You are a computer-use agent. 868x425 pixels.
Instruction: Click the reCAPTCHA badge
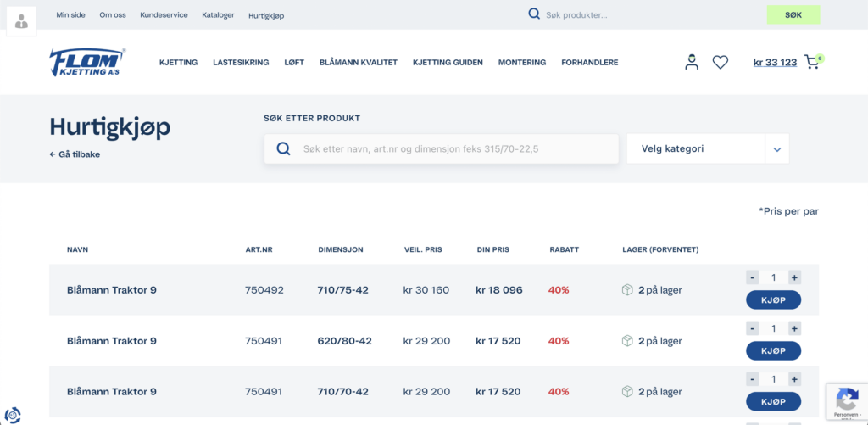[847, 401]
